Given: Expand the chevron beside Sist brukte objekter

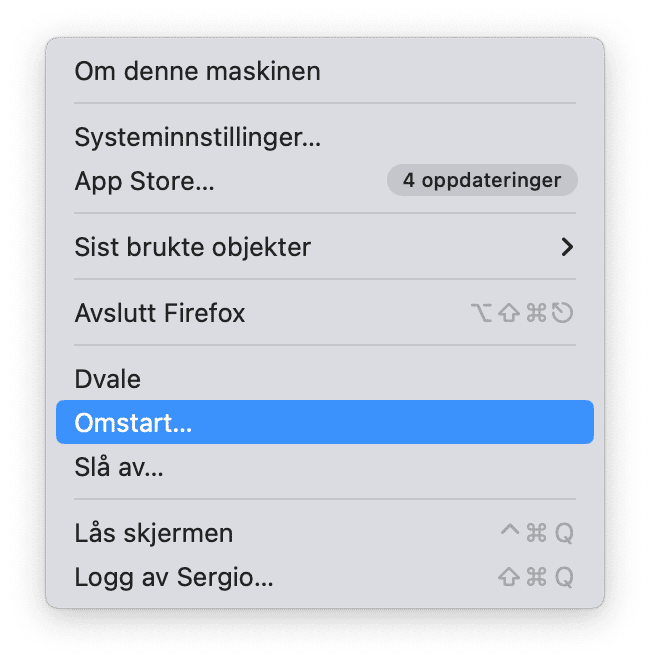Looking at the screenshot, I should click(x=567, y=246).
